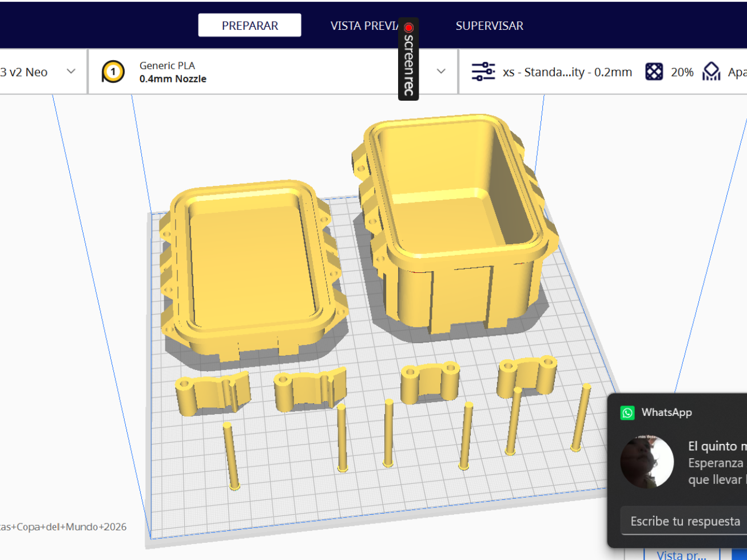This screenshot has height=560, width=747.
Task: Open the VISTA PREVIA stage tab
Action: pyautogui.click(x=364, y=26)
